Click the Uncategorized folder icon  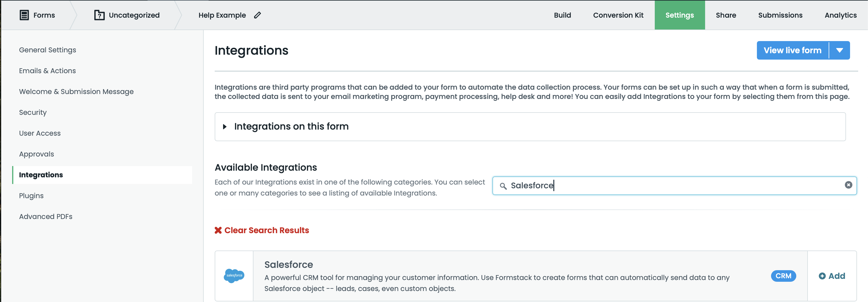point(99,15)
